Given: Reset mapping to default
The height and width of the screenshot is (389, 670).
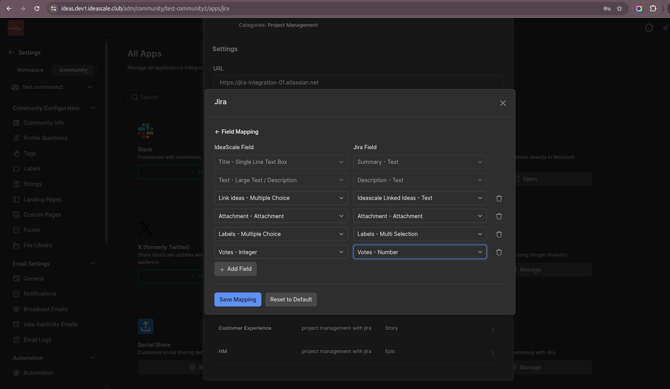Looking at the screenshot, I should tap(291, 299).
